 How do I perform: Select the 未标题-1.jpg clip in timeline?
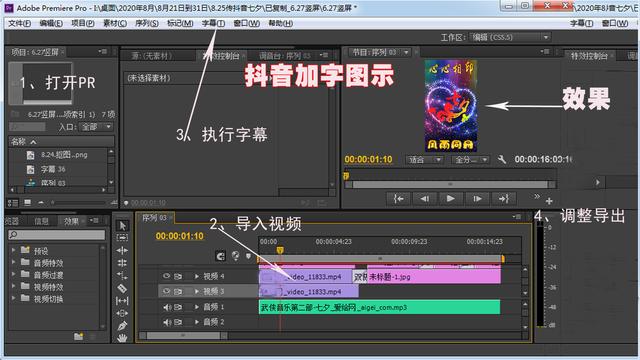coord(433,277)
